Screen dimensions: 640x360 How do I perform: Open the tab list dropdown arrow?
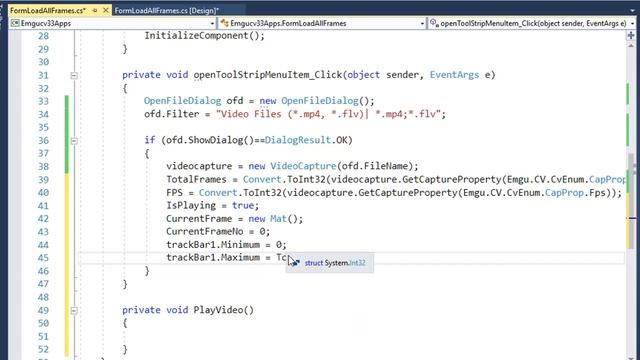pyautogui.click(x=632, y=10)
